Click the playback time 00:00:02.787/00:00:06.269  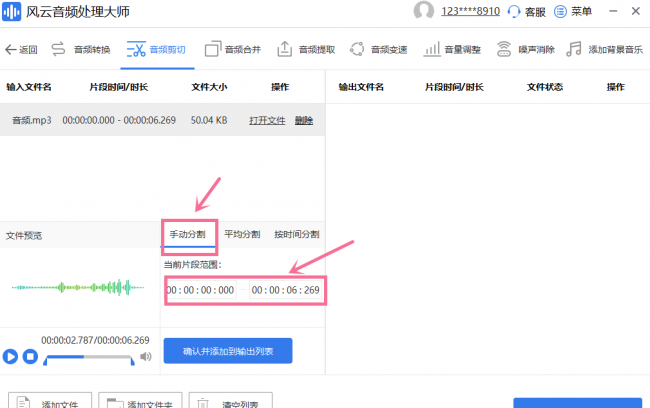[x=95, y=340]
